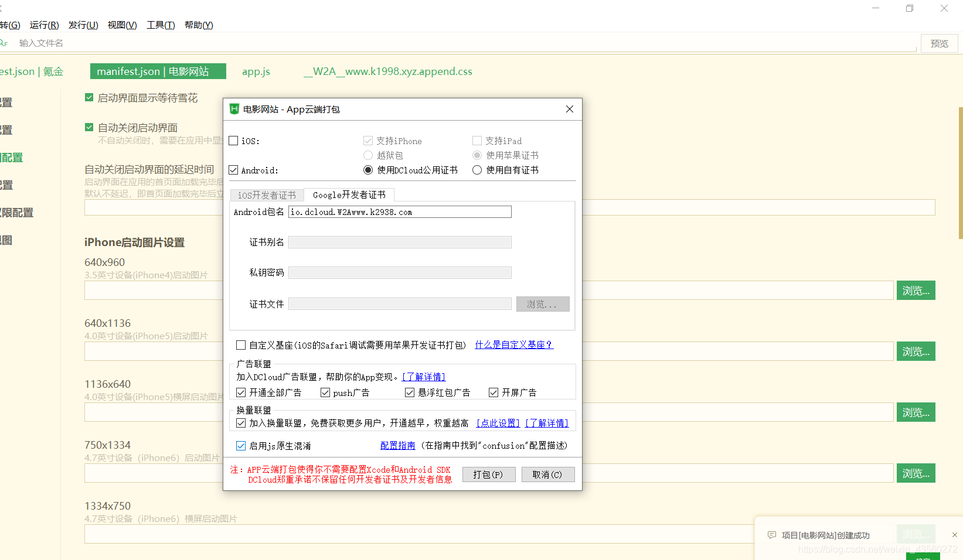Uncheck 自动关闭启动界面 option
963x560 pixels.
point(89,127)
